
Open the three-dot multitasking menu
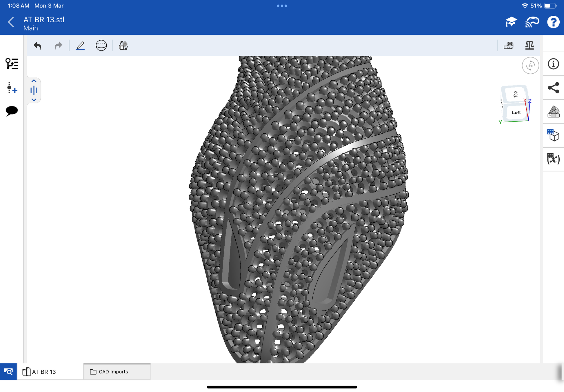tap(282, 6)
